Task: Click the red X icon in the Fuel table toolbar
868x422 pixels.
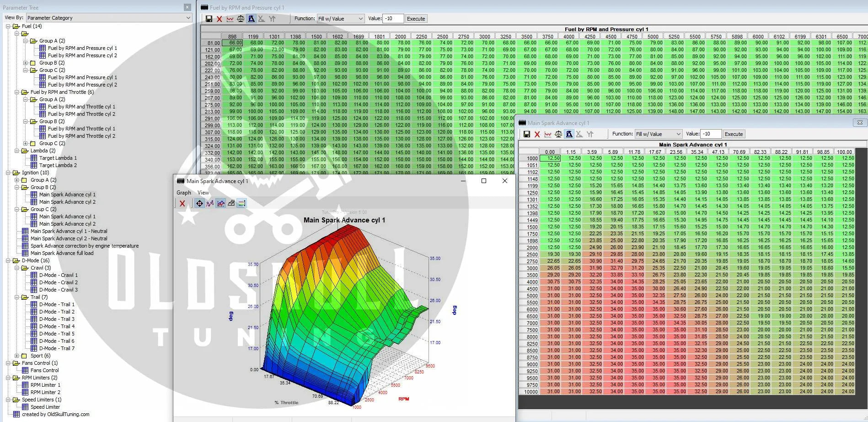Action: click(x=220, y=19)
